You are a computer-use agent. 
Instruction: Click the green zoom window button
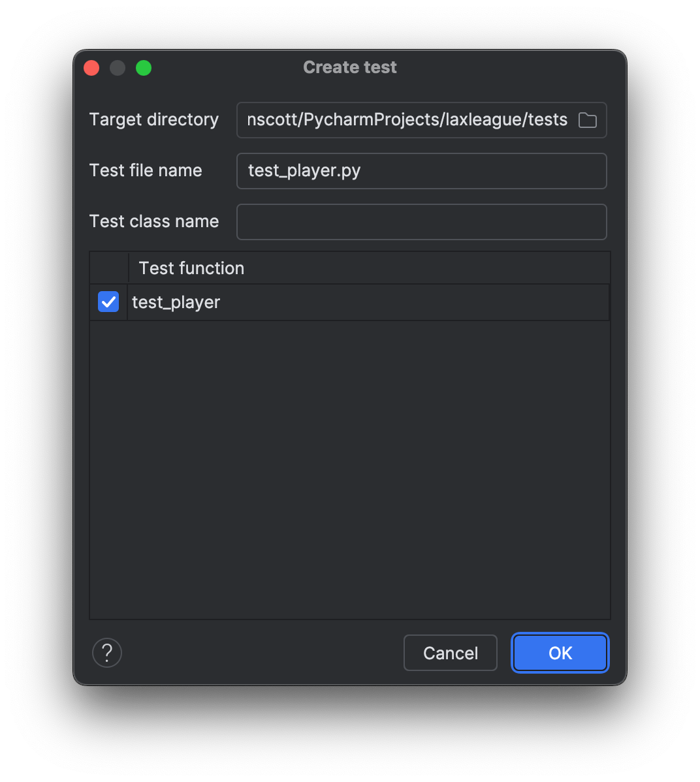[x=144, y=67]
